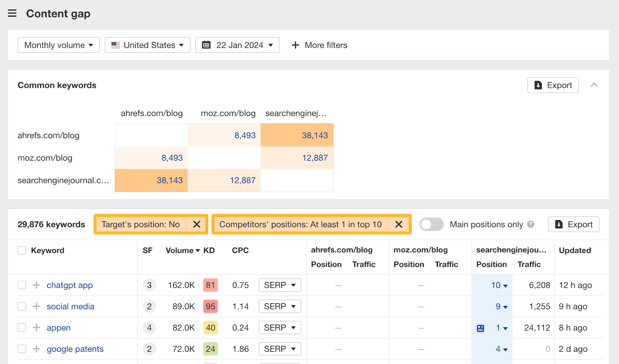Click Export above the keywords table
Screen dimensions: 619x364
click(573, 224)
